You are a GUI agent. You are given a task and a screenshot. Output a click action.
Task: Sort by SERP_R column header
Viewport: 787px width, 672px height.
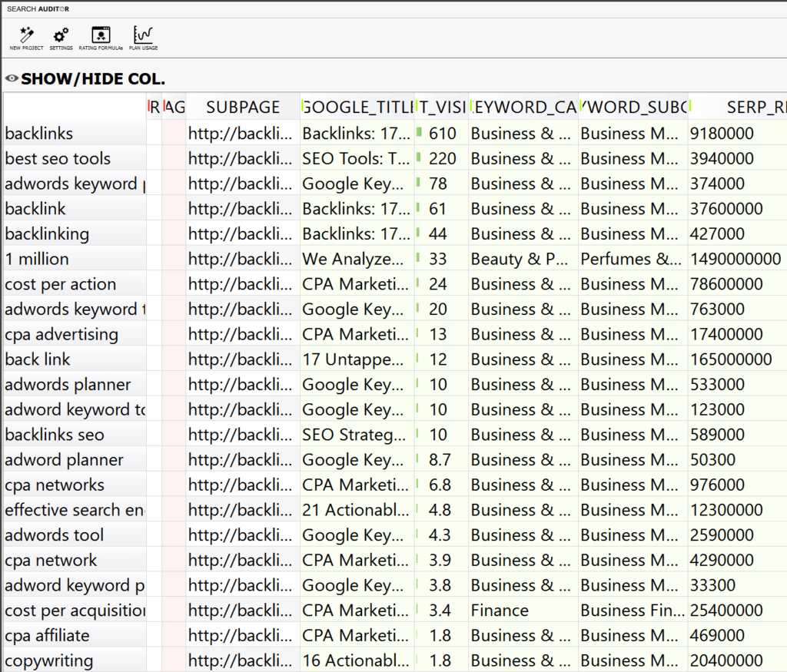738,107
